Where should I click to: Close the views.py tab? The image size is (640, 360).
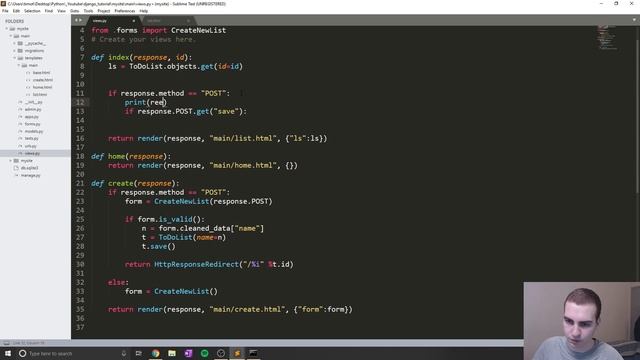point(133,20)
